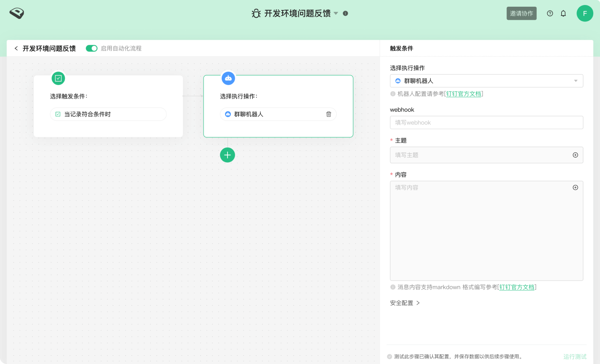
Task: Expand the 安全配置 section
Action: tap(405, 303)
